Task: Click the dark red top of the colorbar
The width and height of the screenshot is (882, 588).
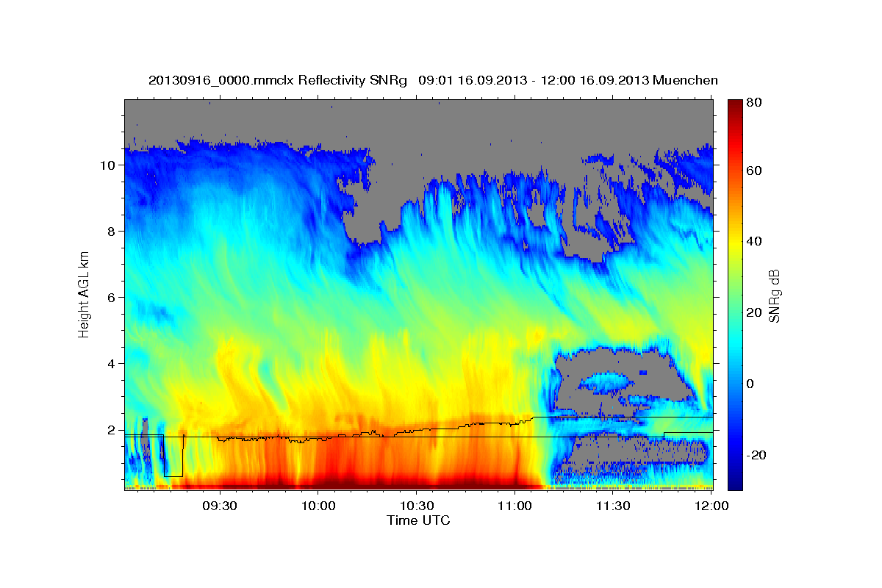Action: [x=735, y=107]
